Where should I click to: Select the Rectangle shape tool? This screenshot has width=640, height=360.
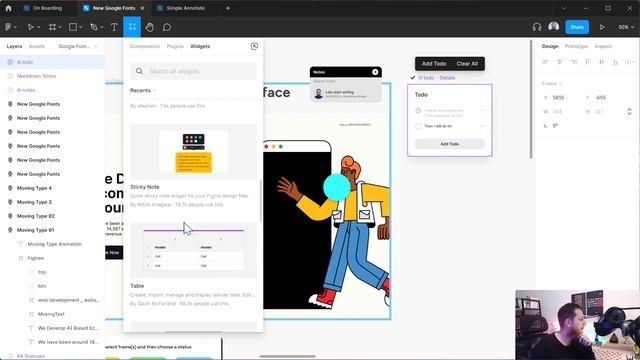[x=73, y=27]
